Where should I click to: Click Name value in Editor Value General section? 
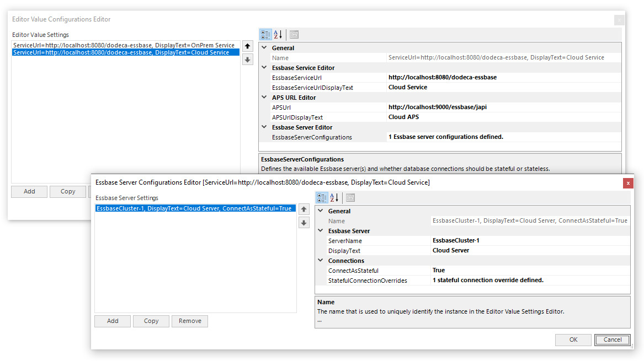(503, 57)
